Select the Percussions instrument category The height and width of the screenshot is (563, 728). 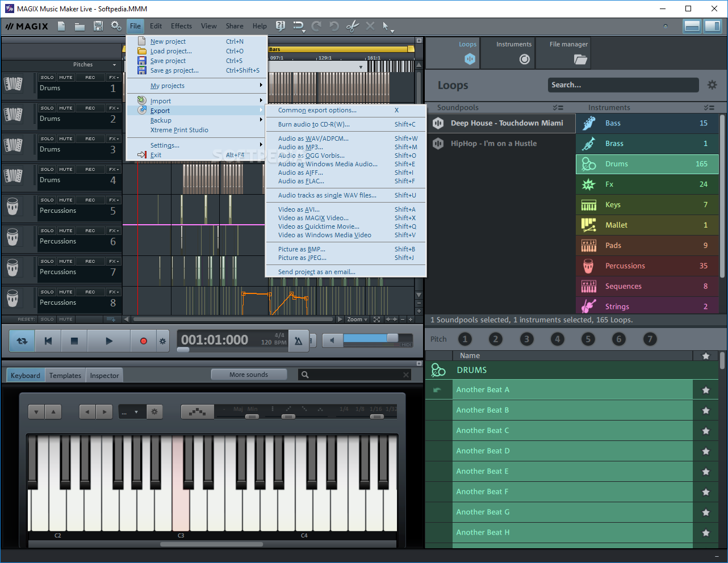[647, 266]
